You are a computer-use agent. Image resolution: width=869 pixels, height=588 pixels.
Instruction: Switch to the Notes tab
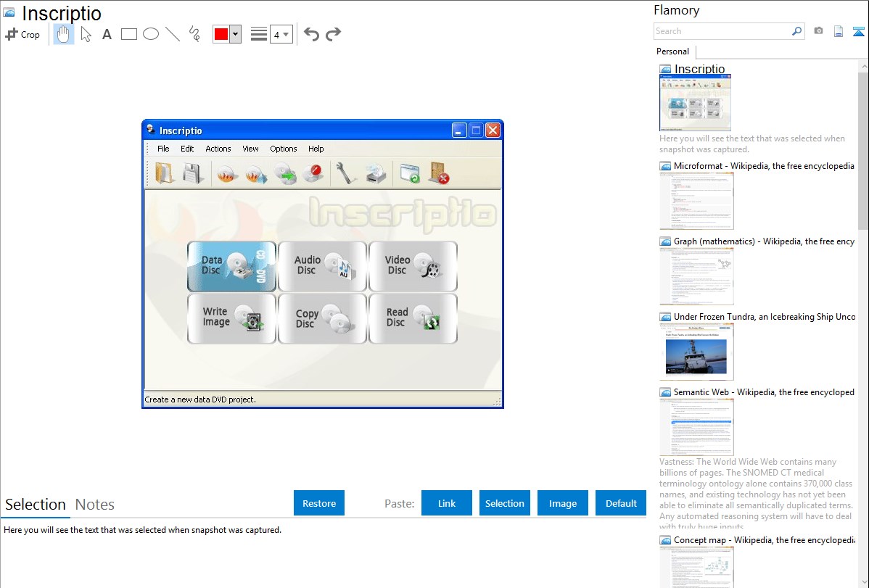[95, 505]
